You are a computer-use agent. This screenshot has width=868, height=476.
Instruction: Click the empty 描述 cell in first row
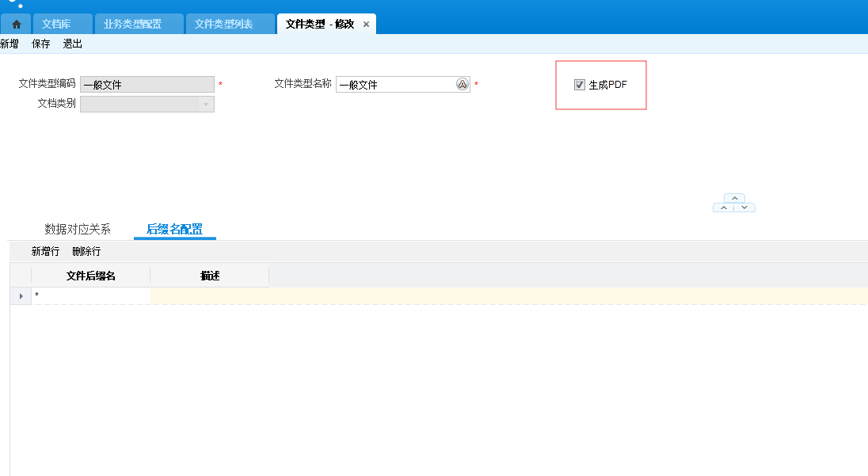(x=210, y=295)
